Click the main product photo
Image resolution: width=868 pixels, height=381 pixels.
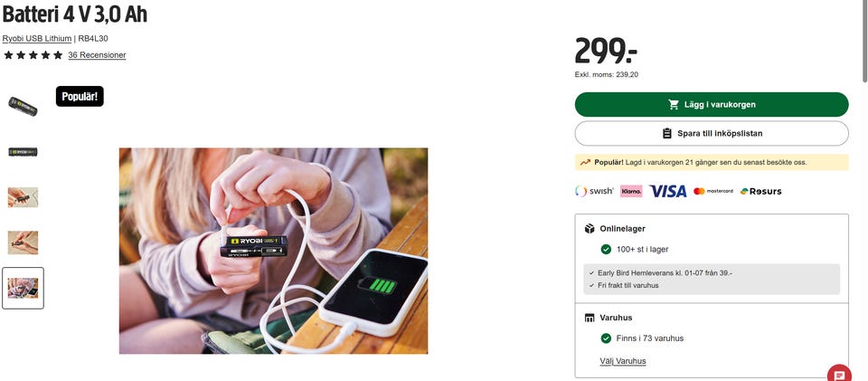coord(273,251)
